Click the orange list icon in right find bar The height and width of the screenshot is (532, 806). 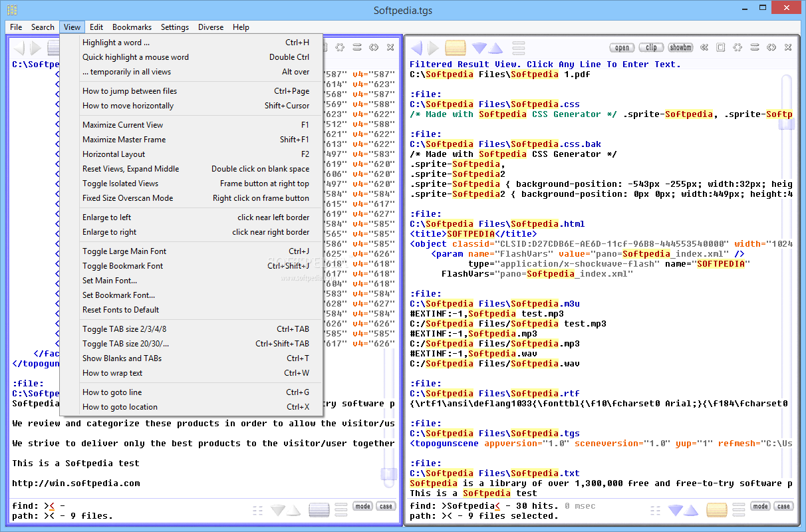[x=717, y=510]
